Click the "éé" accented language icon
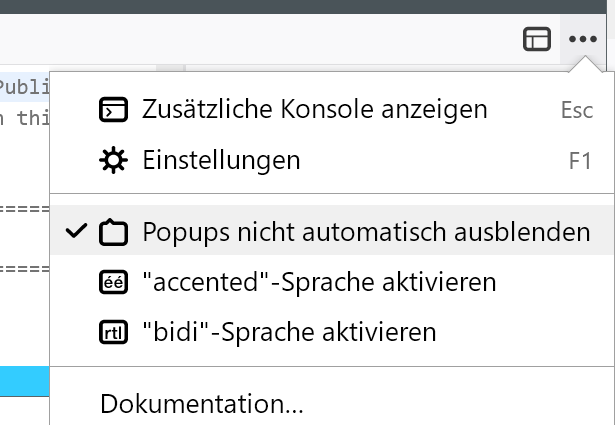 (114, 283)
